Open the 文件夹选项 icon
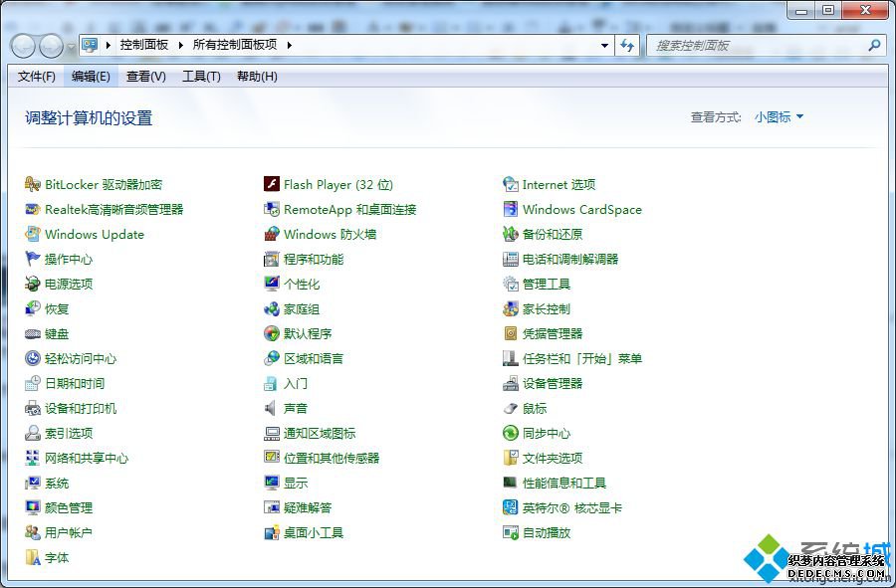The height and width of the screenshot is (588, 896). click(511, 458)
